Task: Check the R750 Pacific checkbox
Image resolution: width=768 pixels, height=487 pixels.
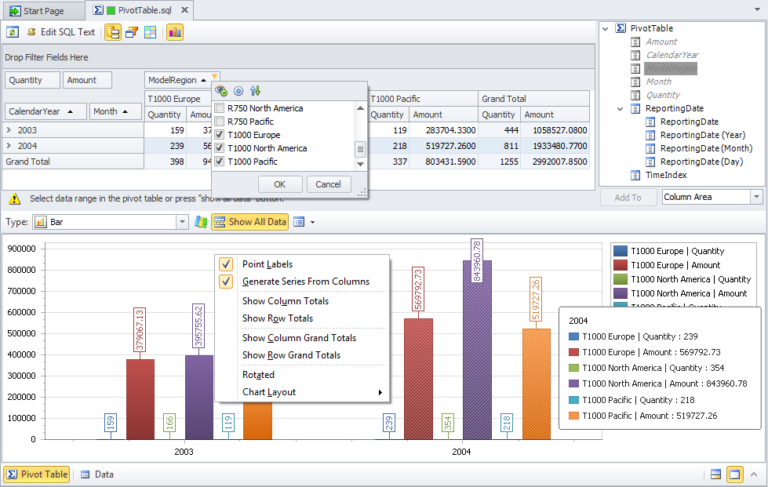Action: point(220,120)
